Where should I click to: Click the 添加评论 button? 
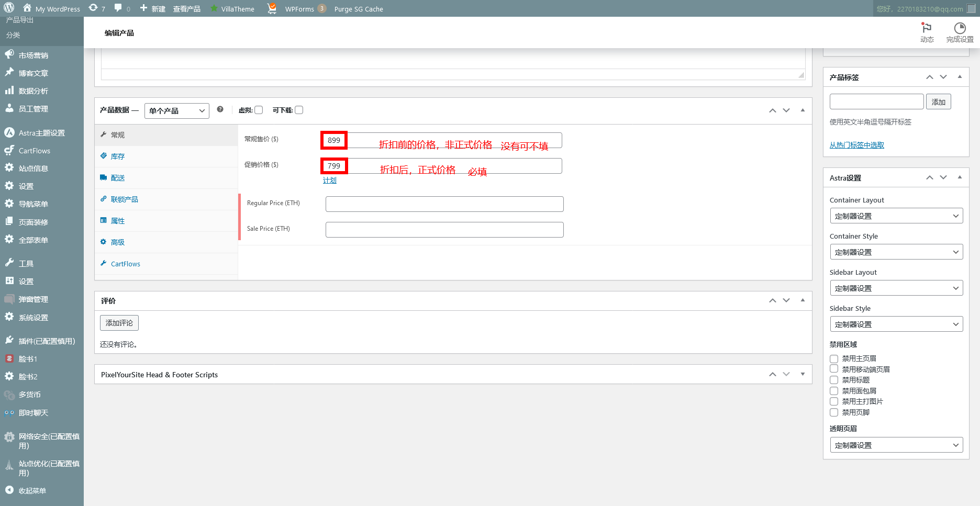[119, 323]
